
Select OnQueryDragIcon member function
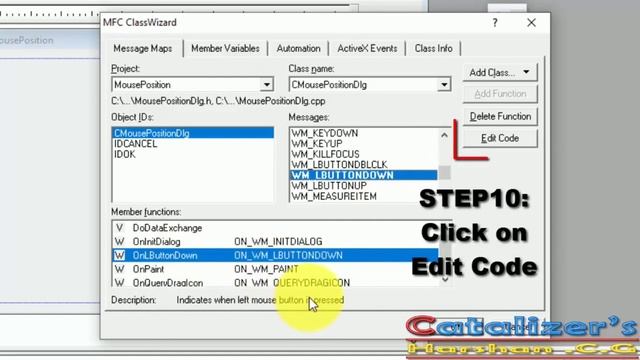click(275, 282)
